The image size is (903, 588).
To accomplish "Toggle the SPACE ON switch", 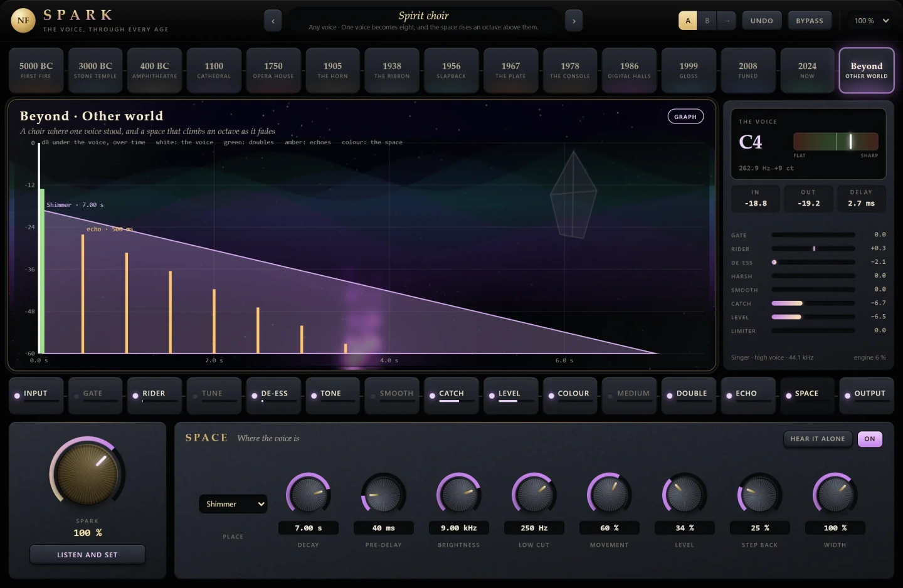I will point(870,439).
